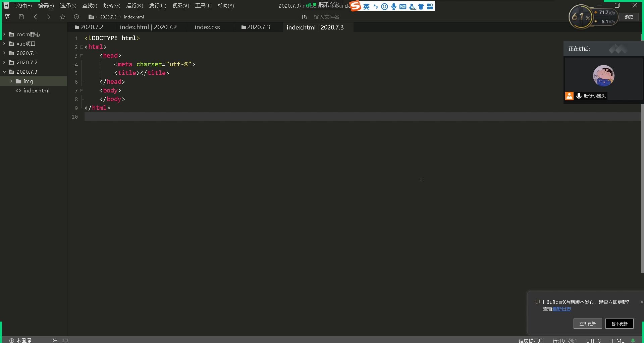This screenshot has height=343, width=644.
Task: Open the run/preview play icon
Action: [x=76, y=17]
